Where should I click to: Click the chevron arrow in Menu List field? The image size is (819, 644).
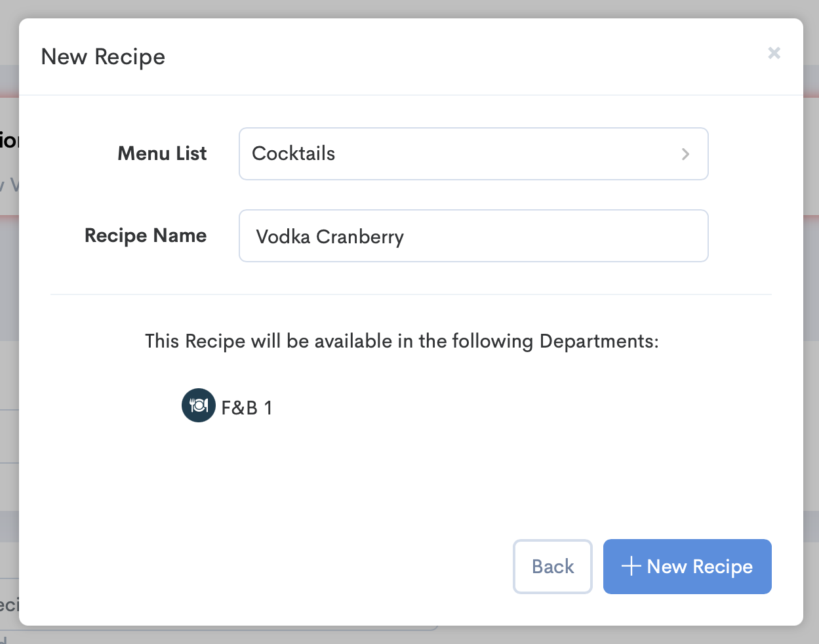[x=686, y=153]
